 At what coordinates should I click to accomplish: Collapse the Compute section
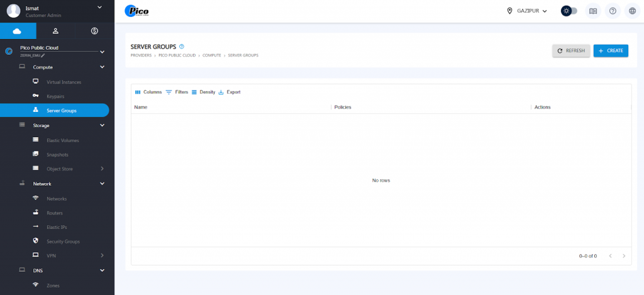(102, 67)
